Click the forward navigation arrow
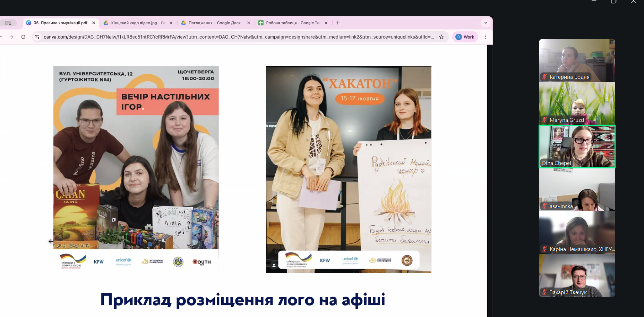The width and height of the screenshot is (644, 317). 11,37
